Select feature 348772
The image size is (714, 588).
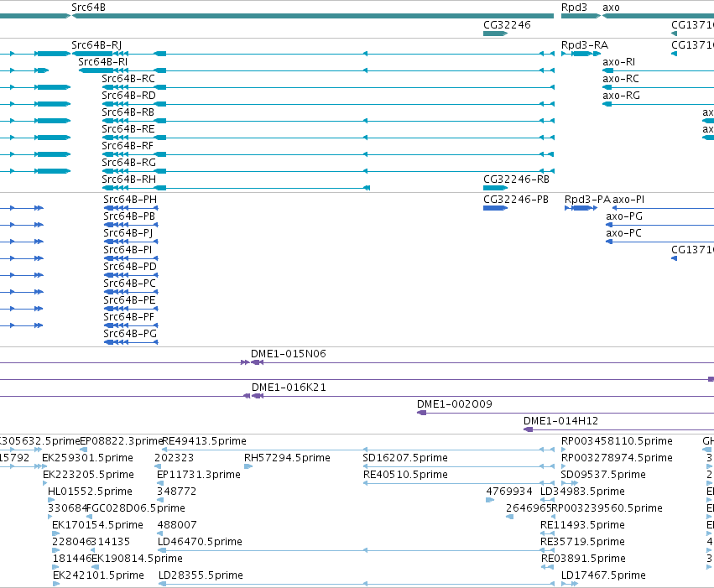pyautogui.click(x=160, y=500)
